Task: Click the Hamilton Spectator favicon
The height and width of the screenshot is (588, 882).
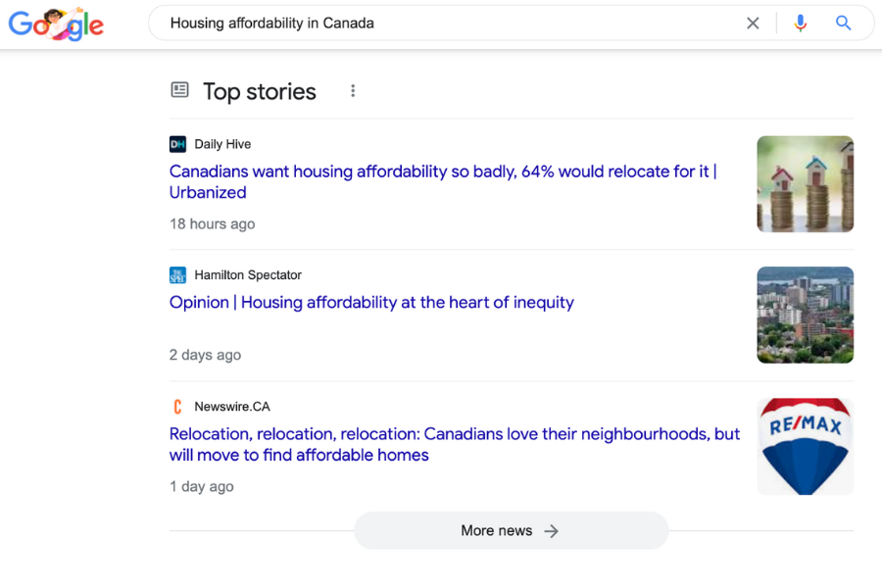Action: pos(177,275)
